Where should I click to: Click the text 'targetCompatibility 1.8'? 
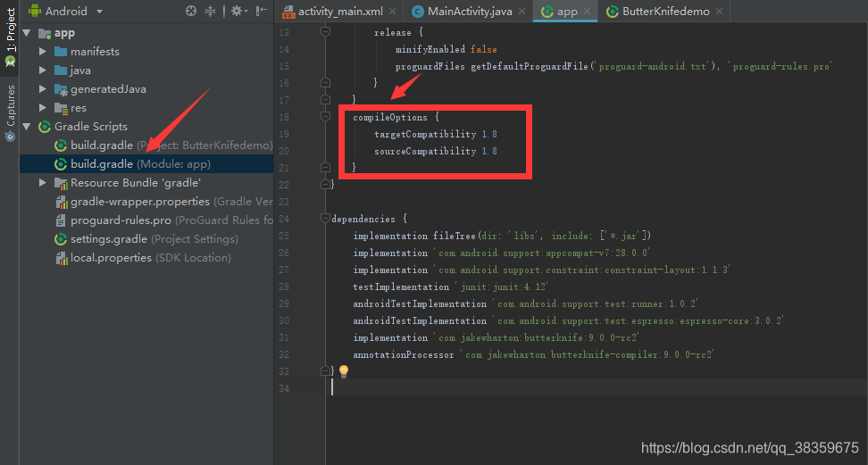tap(435, 134)
